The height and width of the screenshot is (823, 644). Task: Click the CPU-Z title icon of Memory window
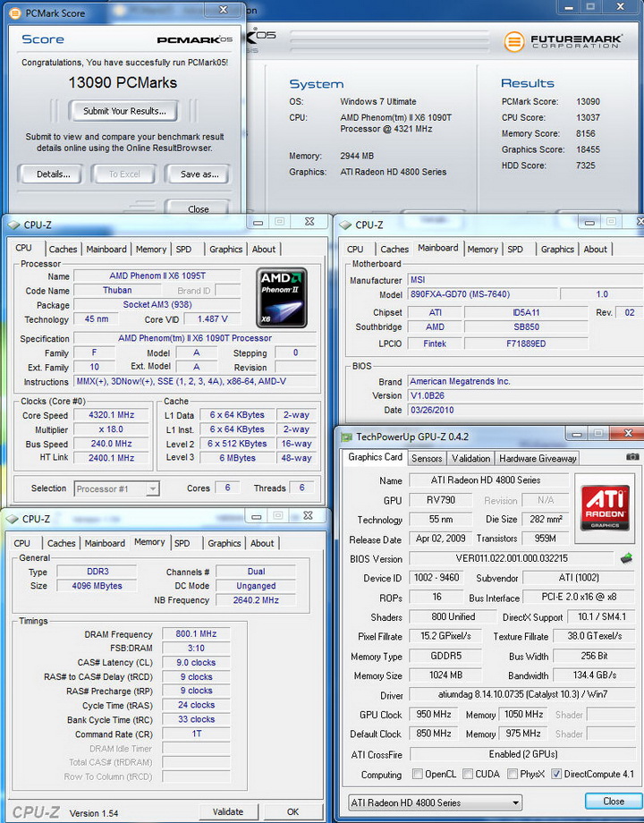(12, 519)
